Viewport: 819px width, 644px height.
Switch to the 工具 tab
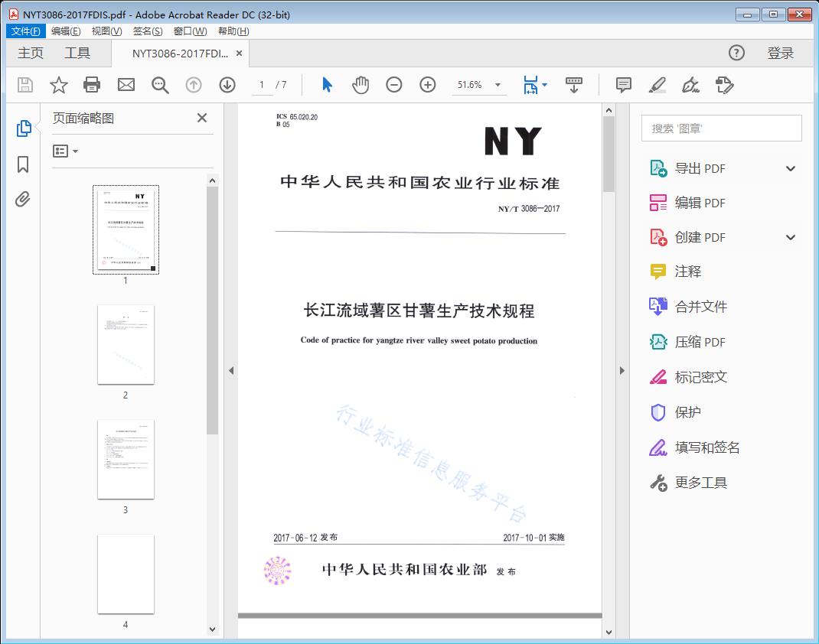tap(77, 53)
